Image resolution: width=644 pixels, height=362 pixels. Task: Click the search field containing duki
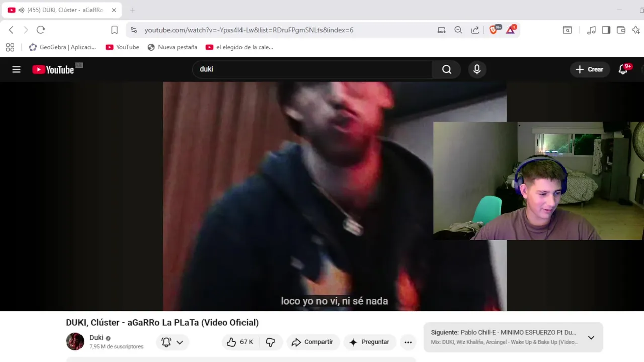(x=312, y=69)
